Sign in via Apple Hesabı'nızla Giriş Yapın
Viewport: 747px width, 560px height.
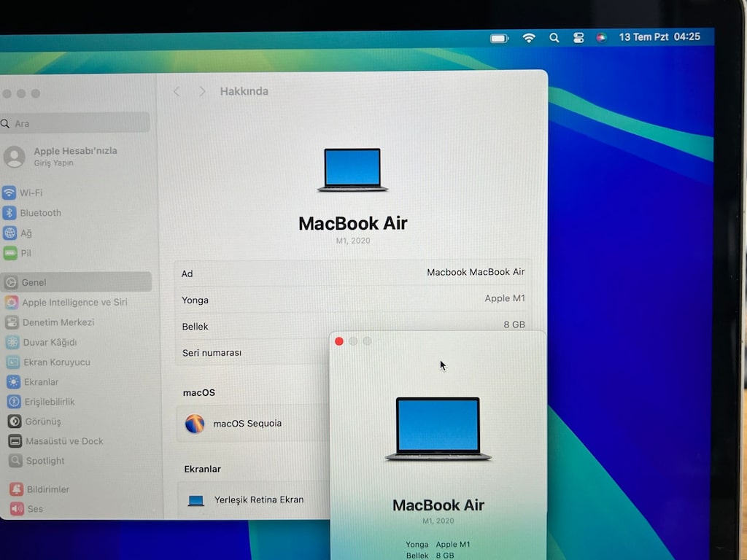[x=75, y=156]
